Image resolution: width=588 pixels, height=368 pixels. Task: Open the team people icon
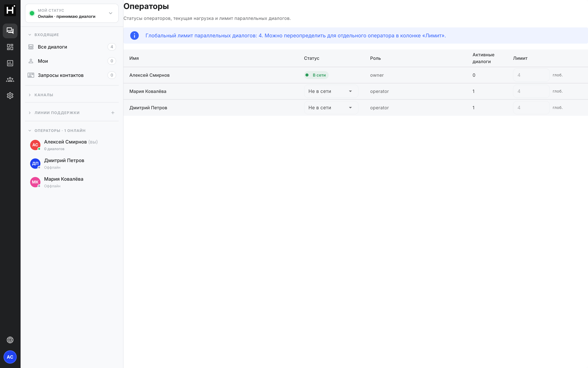(x=10, y=79)
